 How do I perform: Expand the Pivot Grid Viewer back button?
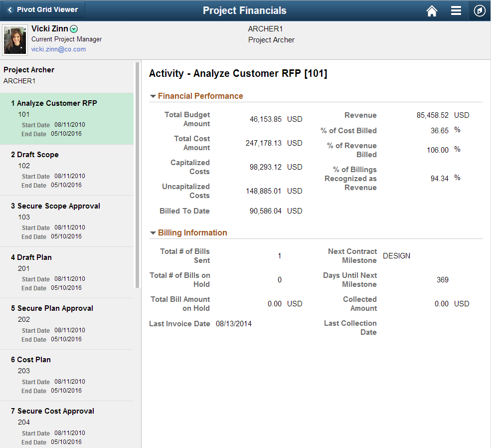43,9
